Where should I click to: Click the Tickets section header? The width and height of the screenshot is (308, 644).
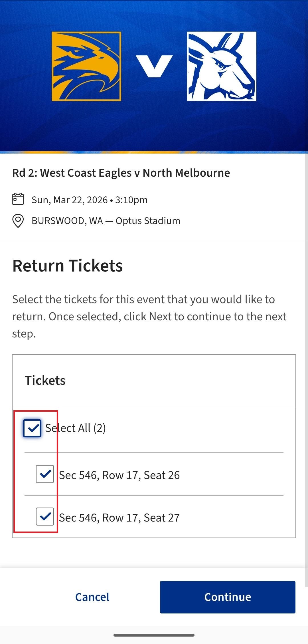tap(45, 381)
